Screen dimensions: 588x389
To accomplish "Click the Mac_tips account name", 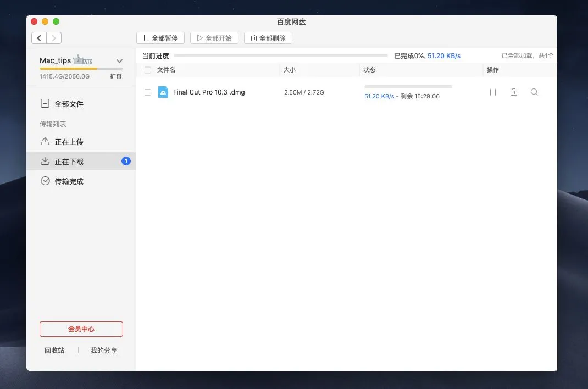I will [55, 60].
